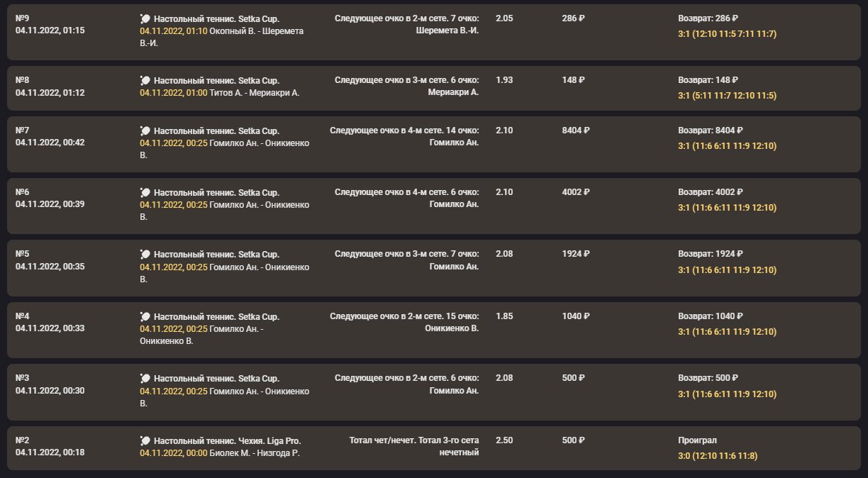Open the Биолек М. - Низгода Р. match

click(x=255, y=453)
